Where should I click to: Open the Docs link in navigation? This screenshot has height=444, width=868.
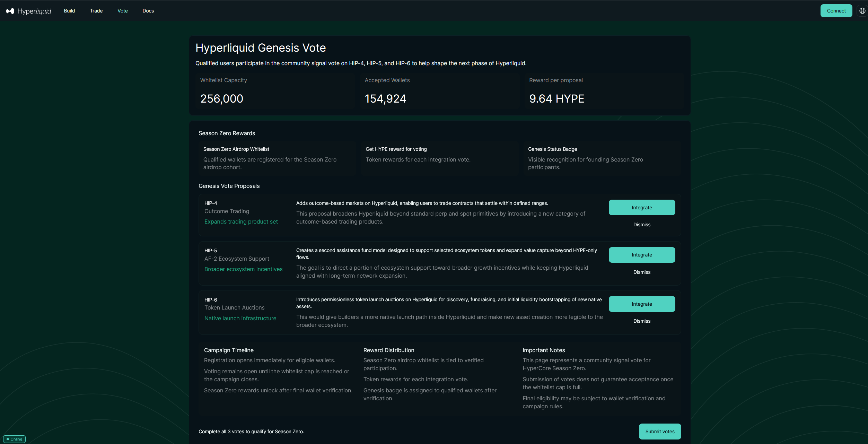[x=148, y=11]
